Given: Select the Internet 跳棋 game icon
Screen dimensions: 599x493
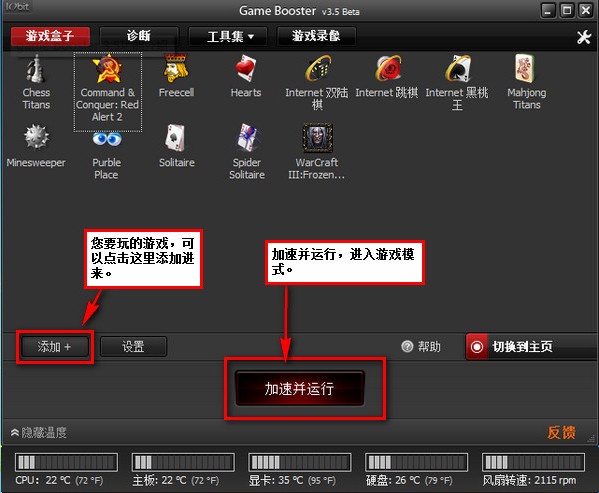Looking at the screenshot, I should (x=388, y=69).
